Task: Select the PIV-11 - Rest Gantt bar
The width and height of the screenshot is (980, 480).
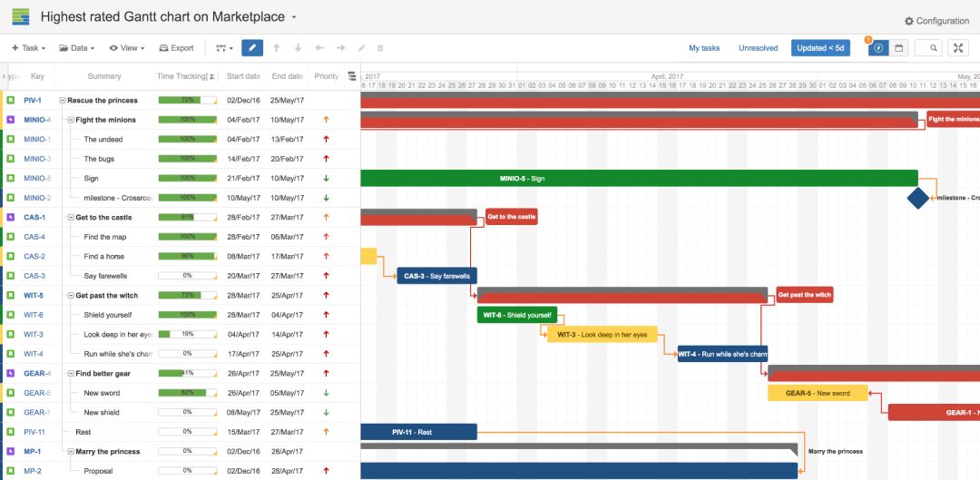Action: [x=418, y=432]
